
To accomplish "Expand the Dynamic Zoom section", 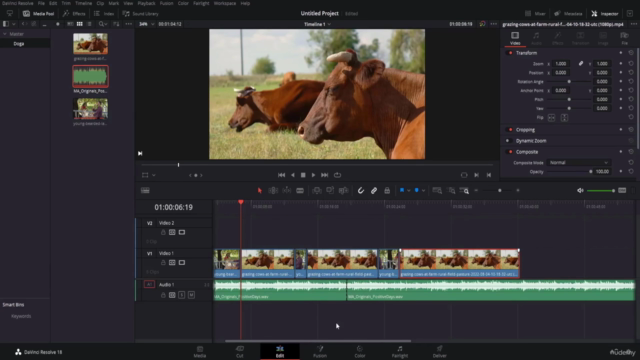I will click(x=531, y=141).
